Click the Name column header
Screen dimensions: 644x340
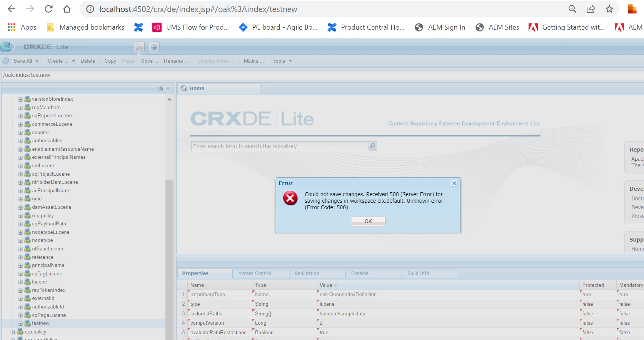(x=220, y=285)
